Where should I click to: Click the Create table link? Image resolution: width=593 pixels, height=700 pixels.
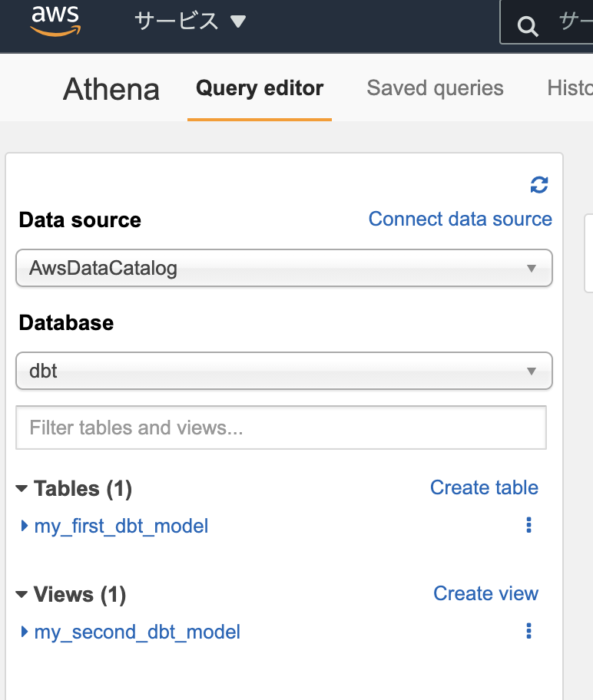(484, 487)
